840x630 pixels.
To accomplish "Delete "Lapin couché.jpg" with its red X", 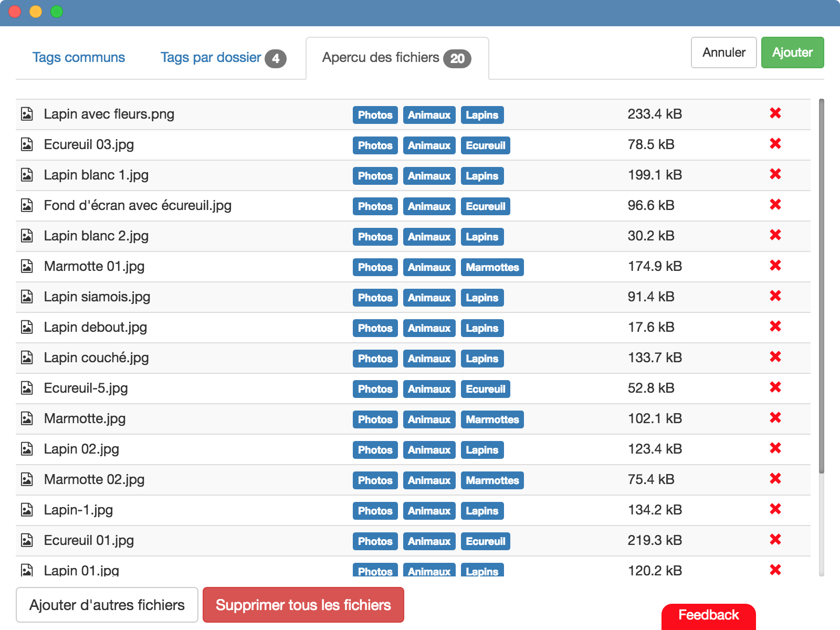I will tap(775, 358).
